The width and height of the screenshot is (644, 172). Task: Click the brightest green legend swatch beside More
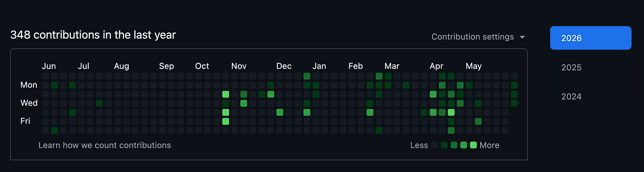(x=473, y=145)
